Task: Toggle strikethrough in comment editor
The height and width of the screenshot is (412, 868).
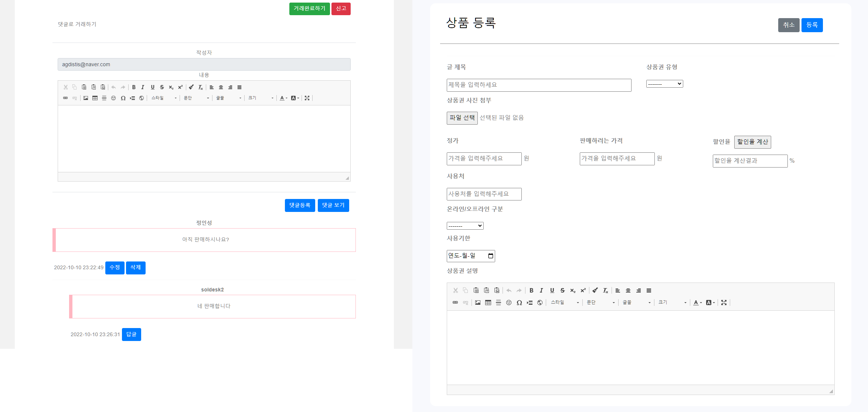Action: click(162, 87)
